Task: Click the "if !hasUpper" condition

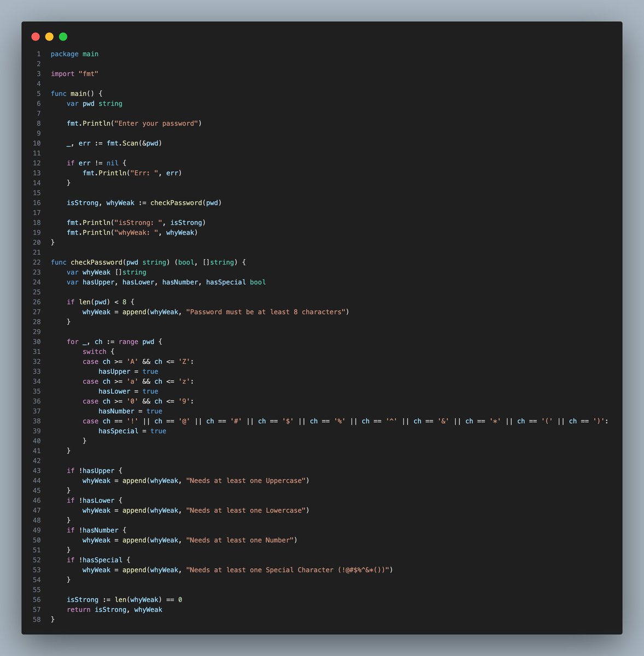Action: 91,471
